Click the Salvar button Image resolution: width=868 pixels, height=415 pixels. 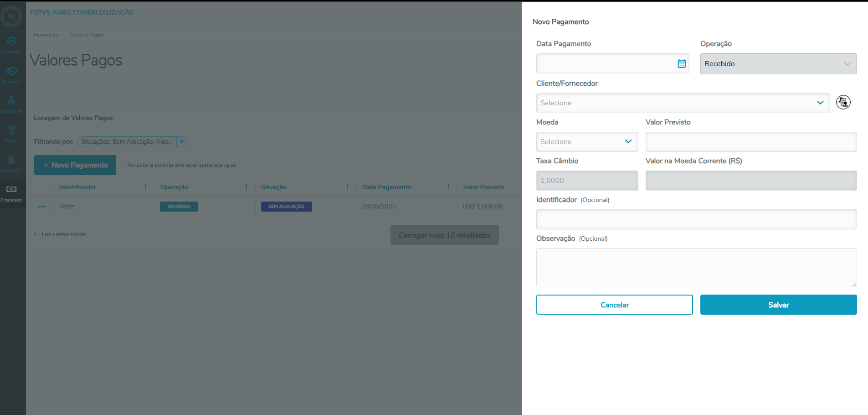pos(778,305)
